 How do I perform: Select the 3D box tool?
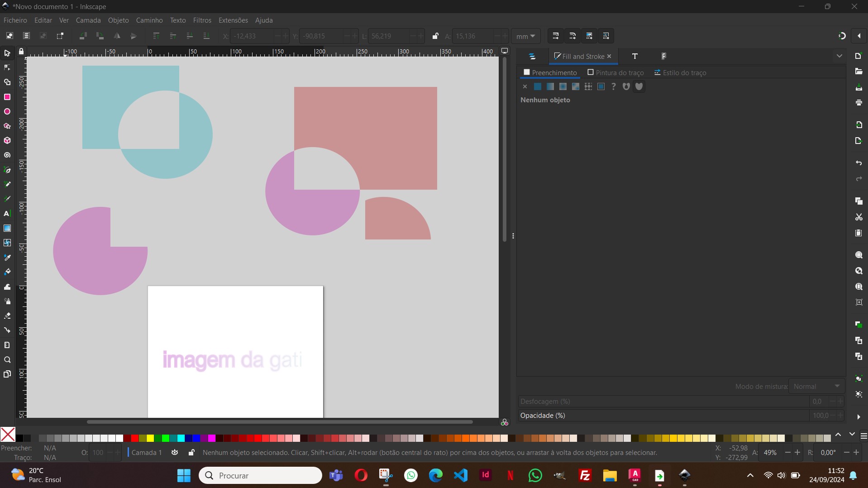(x=7, y=140)
